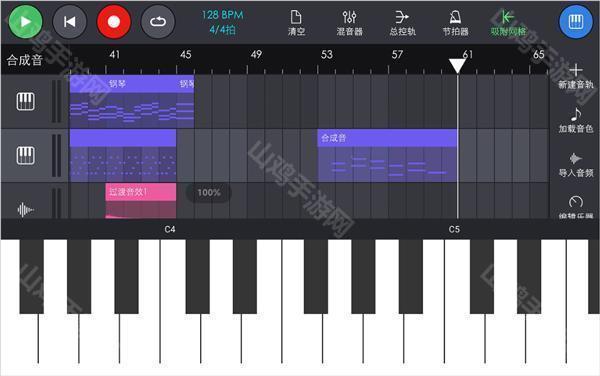Select the second track's keyboard icon
Image resolution: width=600 pixels, height=376 pixels.
tap(25, 155)
